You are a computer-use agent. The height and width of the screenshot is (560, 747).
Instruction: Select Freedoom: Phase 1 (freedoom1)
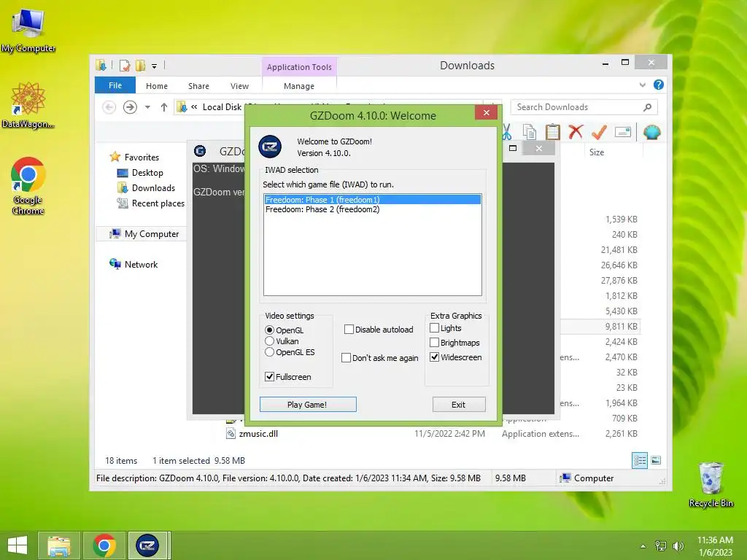tap(373, 200)
